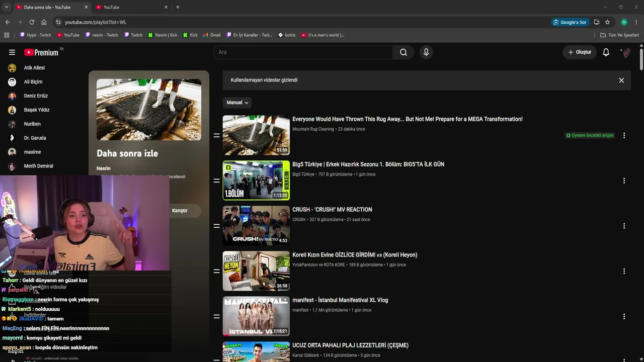The height and width of the screenshot is (362, 644).
Task: Open the maxime subscription
Action: [33, 152]
